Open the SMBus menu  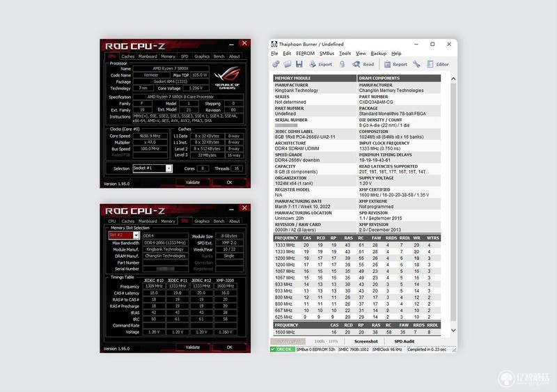pyautogui.click(x=327, y=54)
